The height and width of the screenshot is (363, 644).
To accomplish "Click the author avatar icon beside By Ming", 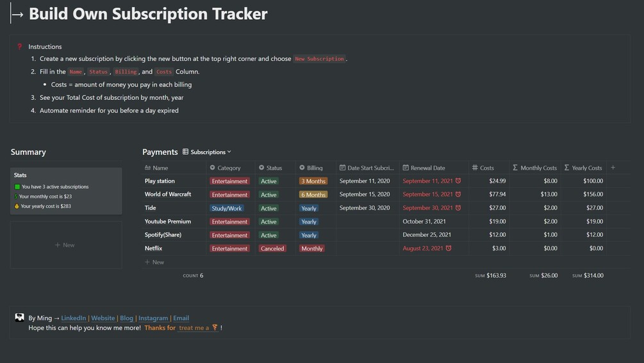I will point(19,318).
